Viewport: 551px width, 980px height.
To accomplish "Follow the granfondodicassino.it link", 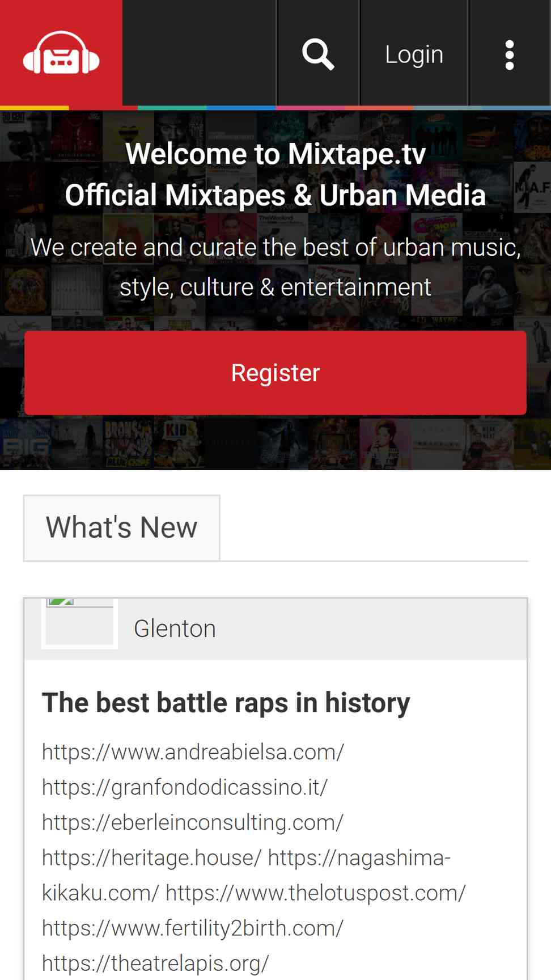I will 185,787.
